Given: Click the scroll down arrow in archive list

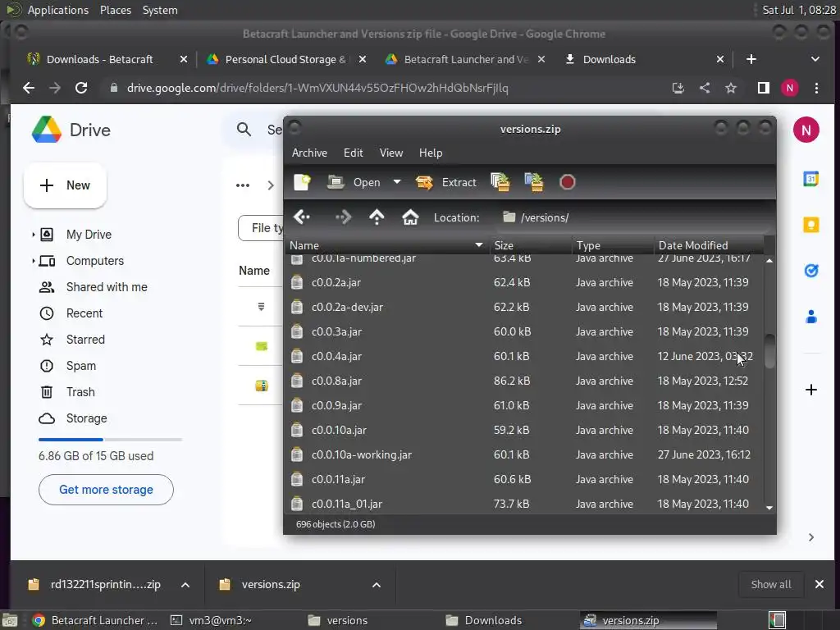Looking at the screenshot, I should pyautogui.click(x=769, y=508).
